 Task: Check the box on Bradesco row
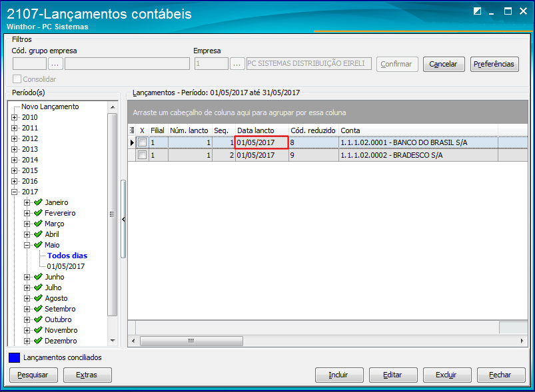click(143, 155)
